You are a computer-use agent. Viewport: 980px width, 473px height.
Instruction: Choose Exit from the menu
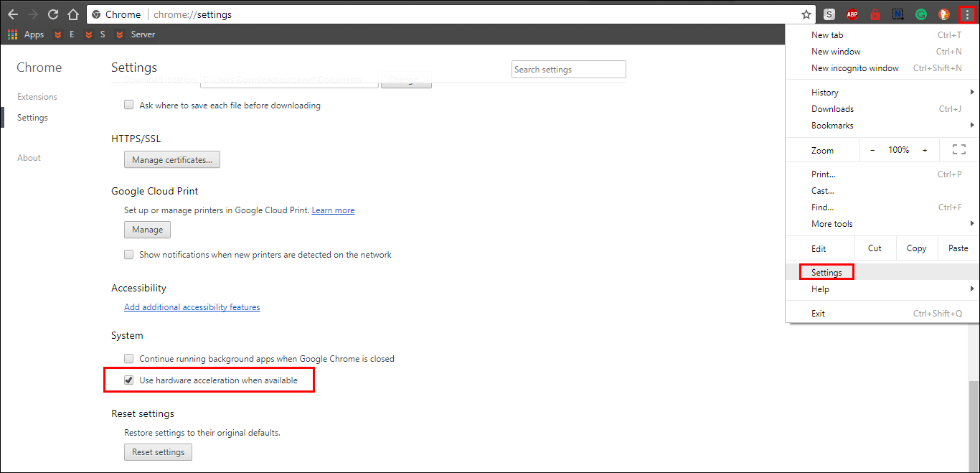point(882,313)
